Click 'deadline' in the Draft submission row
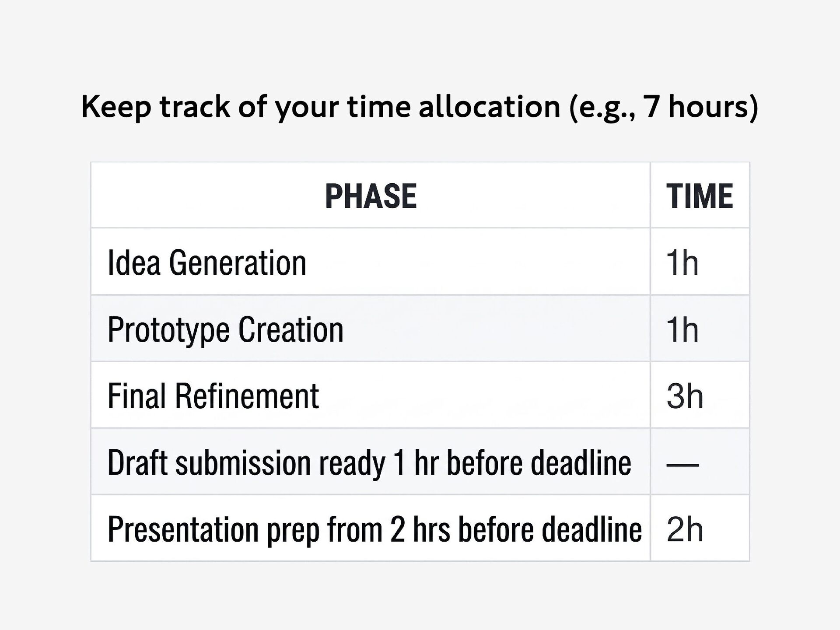The width and height of the screenshot is (840, 630). point(581,462)
